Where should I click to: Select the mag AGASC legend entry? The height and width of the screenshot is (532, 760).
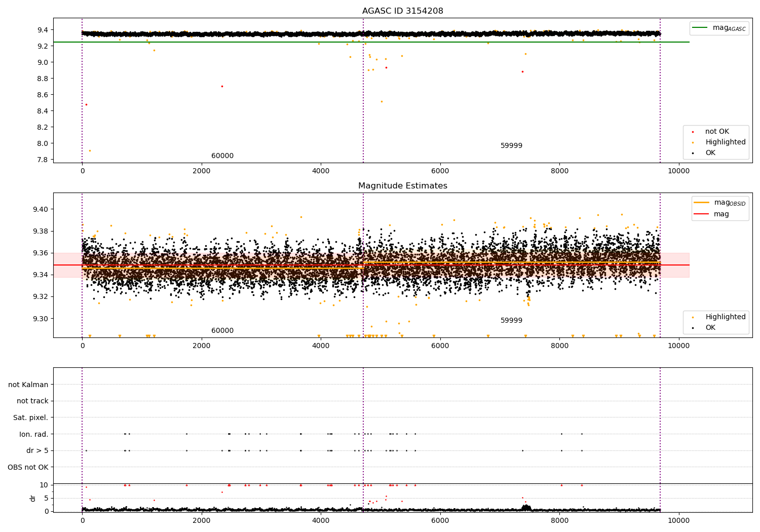click(719, 28)
